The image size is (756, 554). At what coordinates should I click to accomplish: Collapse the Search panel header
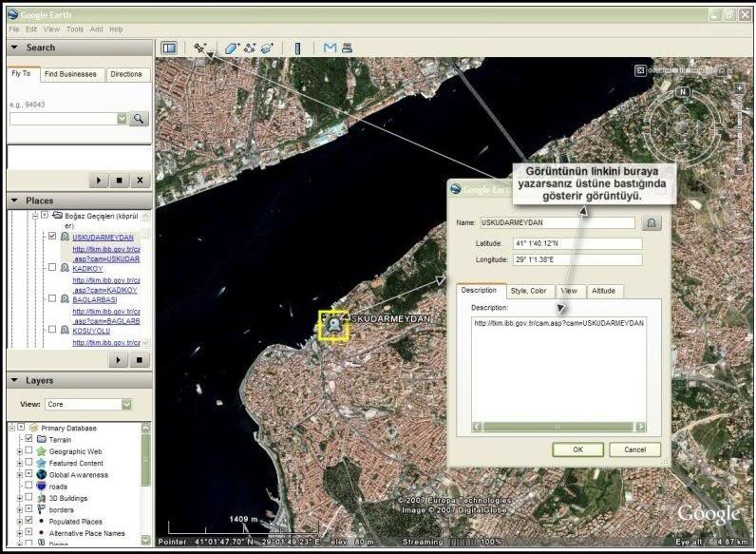15,48
